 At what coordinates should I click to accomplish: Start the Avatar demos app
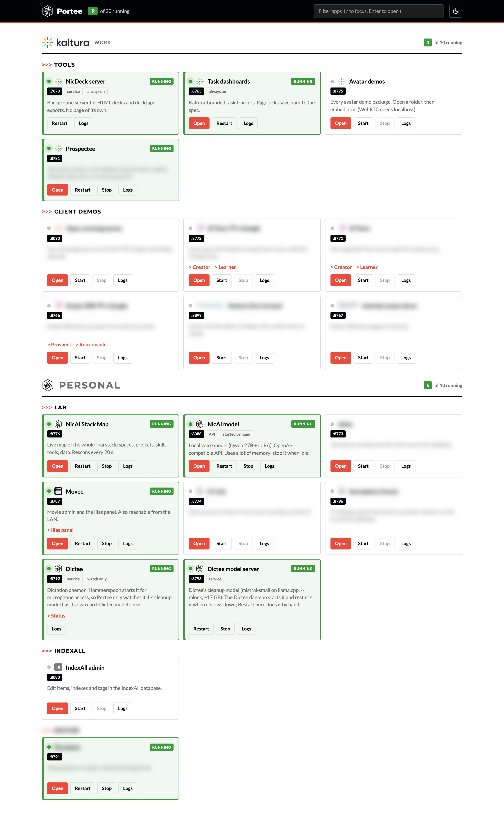[x=363, y=123]
